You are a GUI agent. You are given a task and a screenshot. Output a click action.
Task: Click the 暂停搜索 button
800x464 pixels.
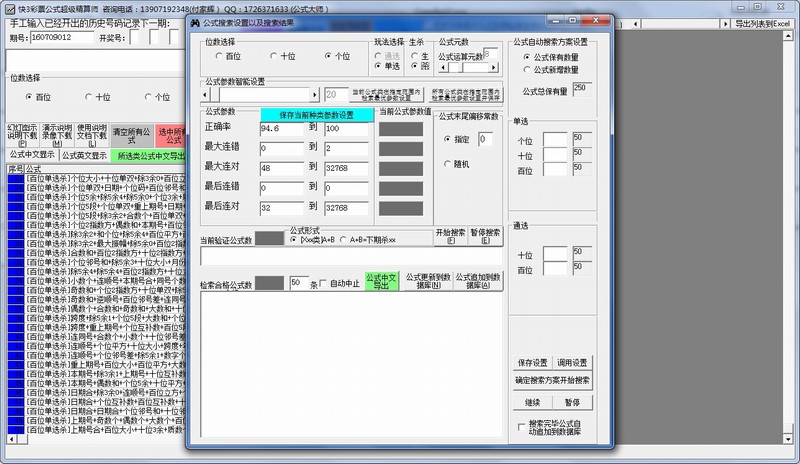coord(483,236)
